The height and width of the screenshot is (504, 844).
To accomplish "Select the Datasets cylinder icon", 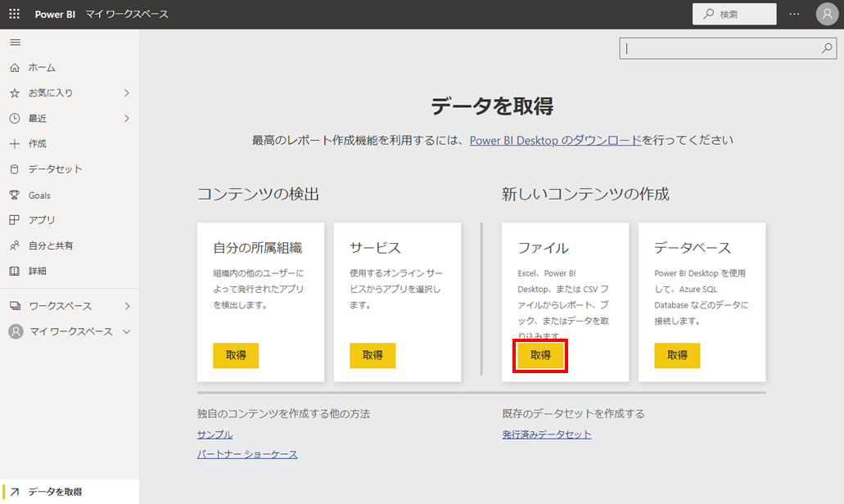I will pos(14,169).
